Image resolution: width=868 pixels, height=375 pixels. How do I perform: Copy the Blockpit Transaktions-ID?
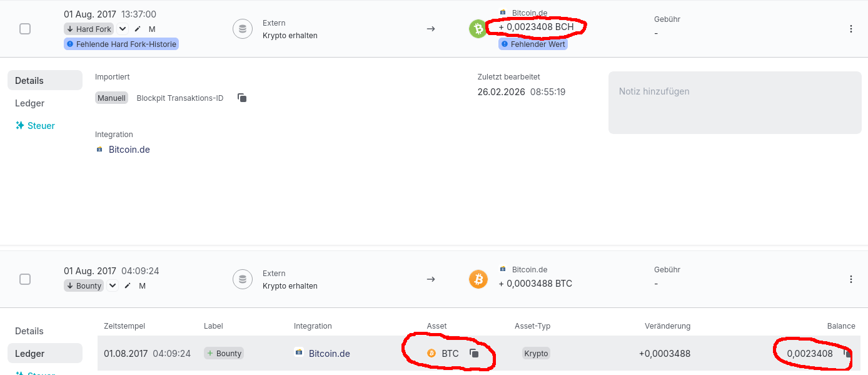(x=242, y=98)
